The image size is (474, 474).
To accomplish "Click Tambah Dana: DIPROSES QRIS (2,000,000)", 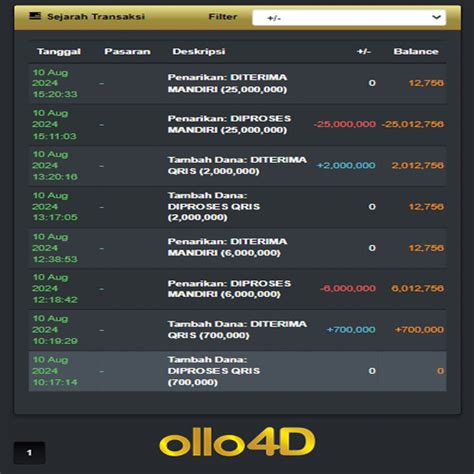I will coord(214,207).
